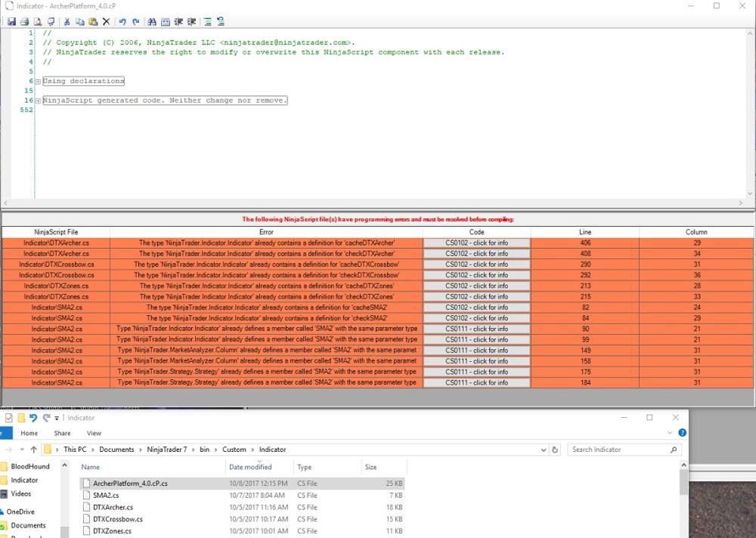Select BloodHound folder in navigation pane

coord(30,466)
